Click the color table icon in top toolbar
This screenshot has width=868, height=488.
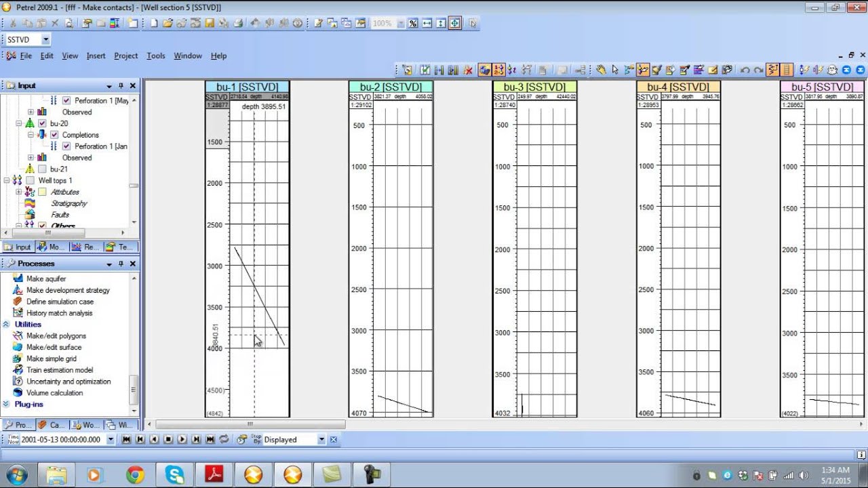[x=115, y=23]
